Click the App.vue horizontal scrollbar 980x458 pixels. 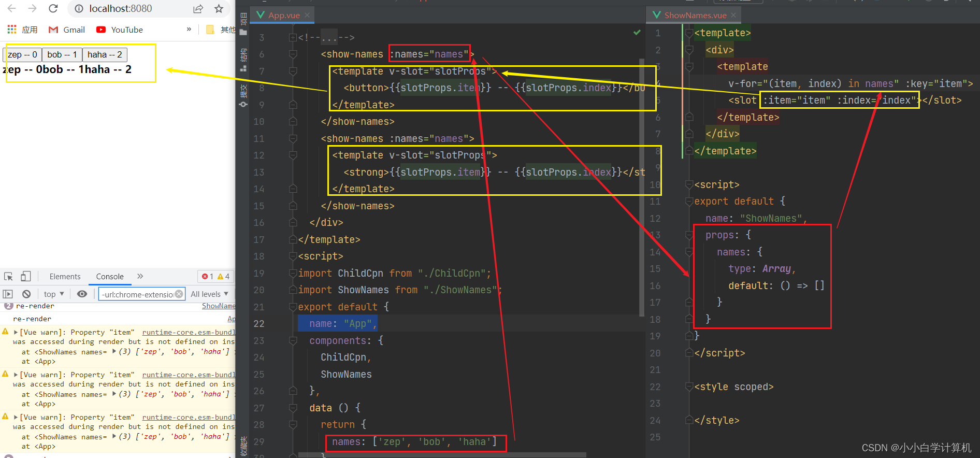(x=443, y=455)
